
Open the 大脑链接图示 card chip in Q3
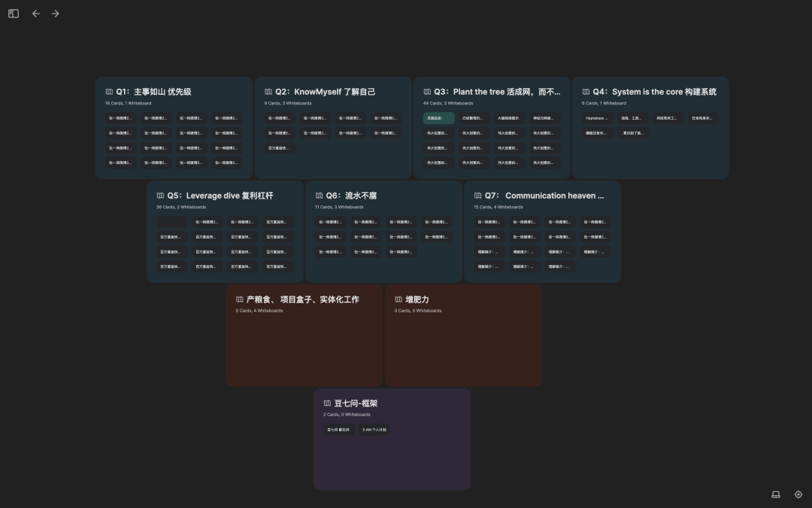tap(509, 118)
